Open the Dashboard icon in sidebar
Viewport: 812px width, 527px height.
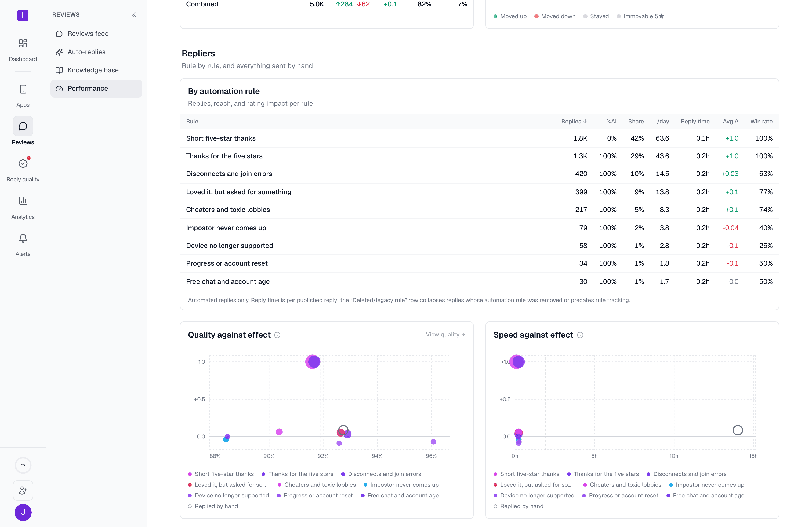23,44
